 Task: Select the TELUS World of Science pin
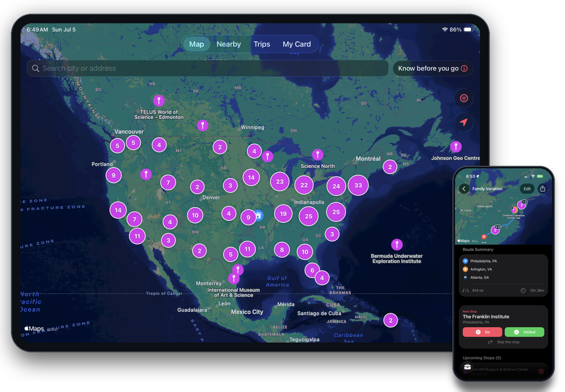point(159,100)
